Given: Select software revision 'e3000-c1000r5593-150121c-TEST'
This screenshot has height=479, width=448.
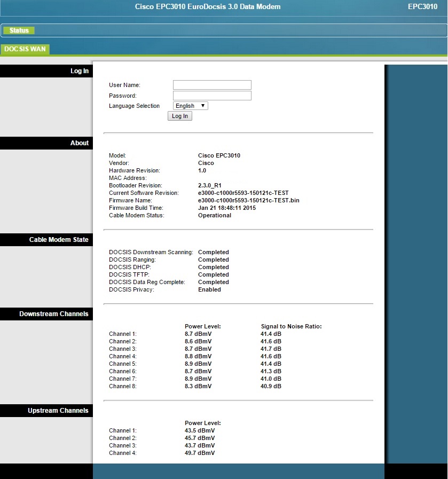Looking at the screenshot, I should coord(243,193).
